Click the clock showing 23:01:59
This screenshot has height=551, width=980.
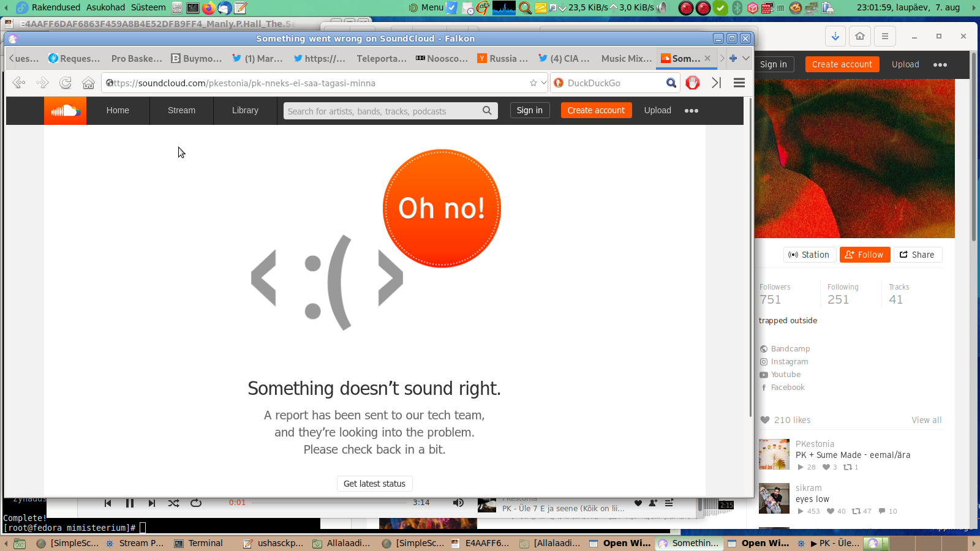908,7
